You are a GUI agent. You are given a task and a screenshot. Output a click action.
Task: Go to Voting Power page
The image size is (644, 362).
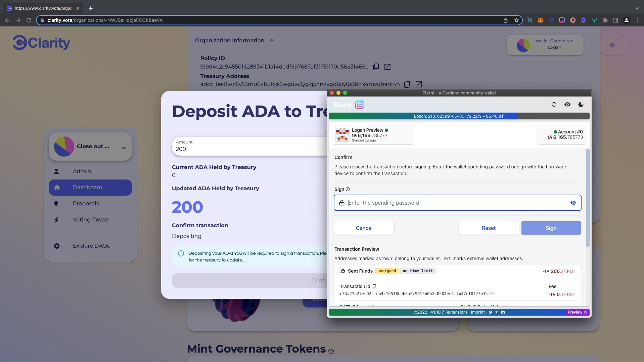[91, 219]
